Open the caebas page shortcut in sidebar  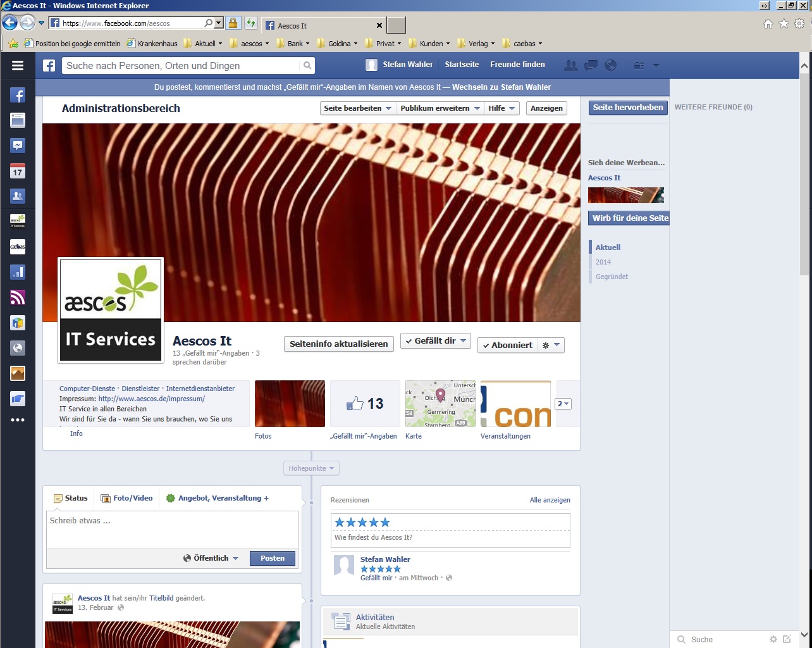coord(18,246)
